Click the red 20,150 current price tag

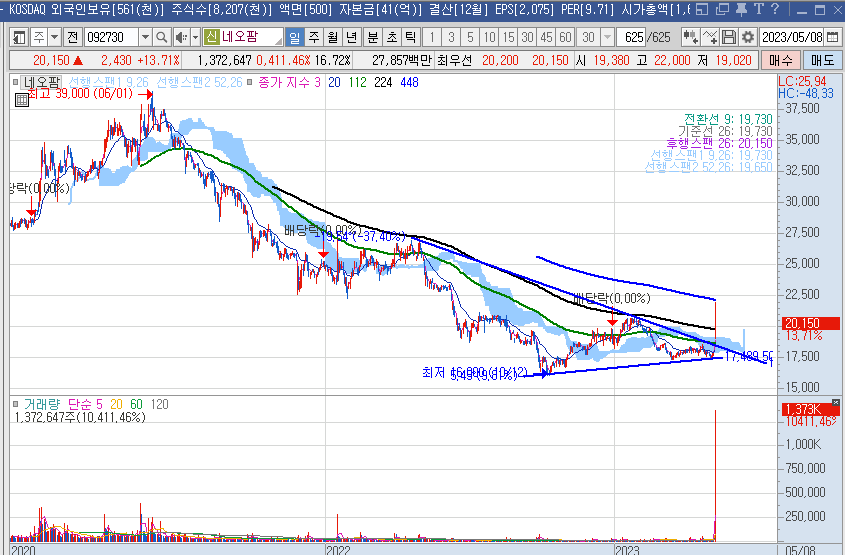pyautogui.click(x=811, y=323)
